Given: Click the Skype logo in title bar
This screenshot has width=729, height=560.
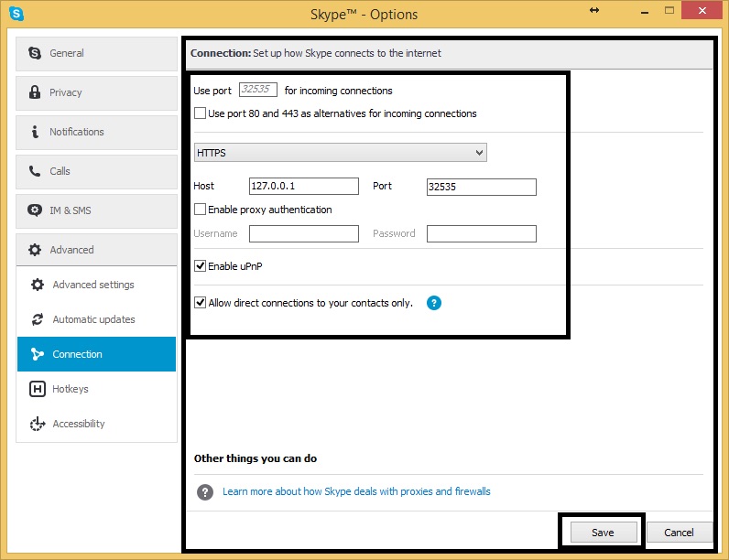Looking at the screenshot, I should [16, 14].
